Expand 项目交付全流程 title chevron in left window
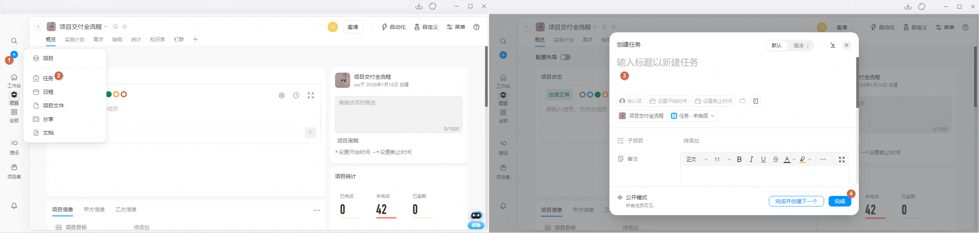The image size is (980, 233). [x=106, y=26]
